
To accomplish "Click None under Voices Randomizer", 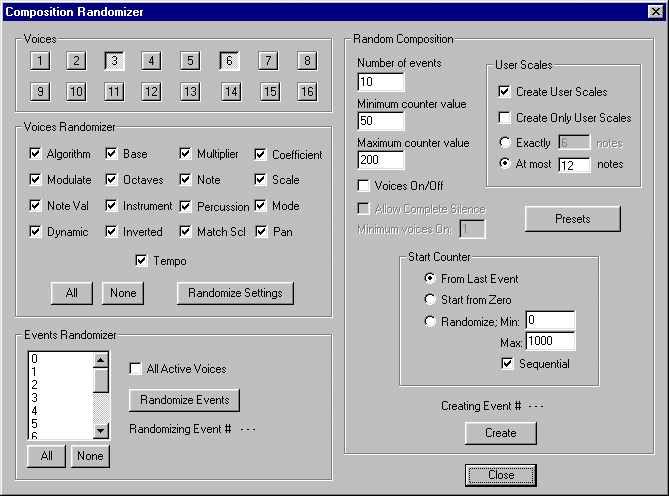I will 122,293.
